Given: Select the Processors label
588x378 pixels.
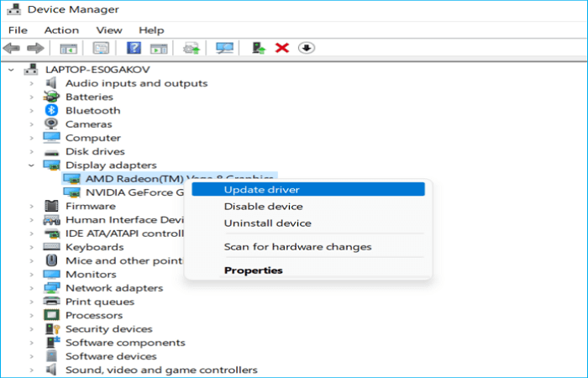Looking at the screenshot, I should pos(94,315).
